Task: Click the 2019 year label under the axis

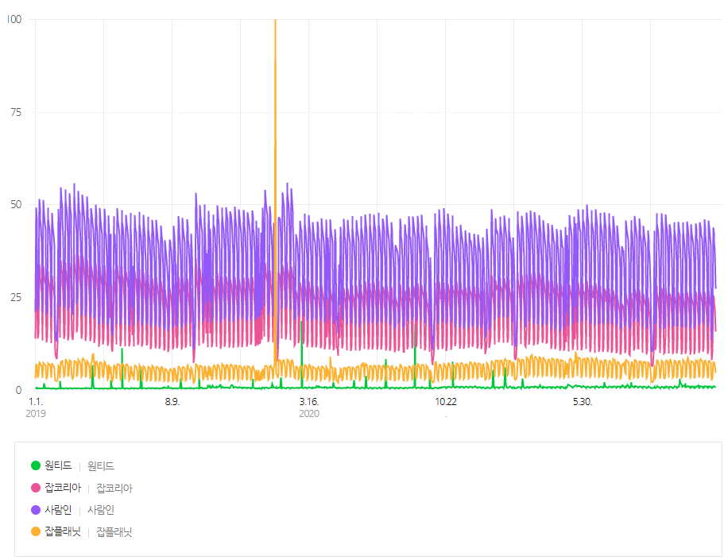Action: pos(36,414)
